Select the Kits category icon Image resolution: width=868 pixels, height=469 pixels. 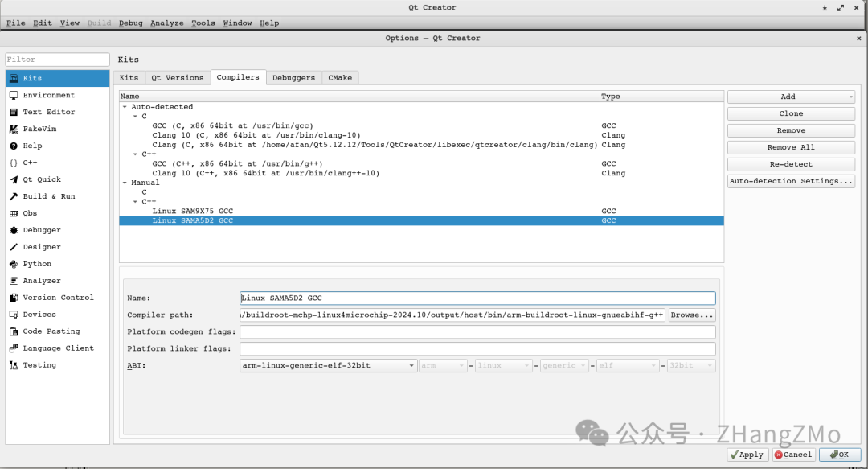[14, 78]
